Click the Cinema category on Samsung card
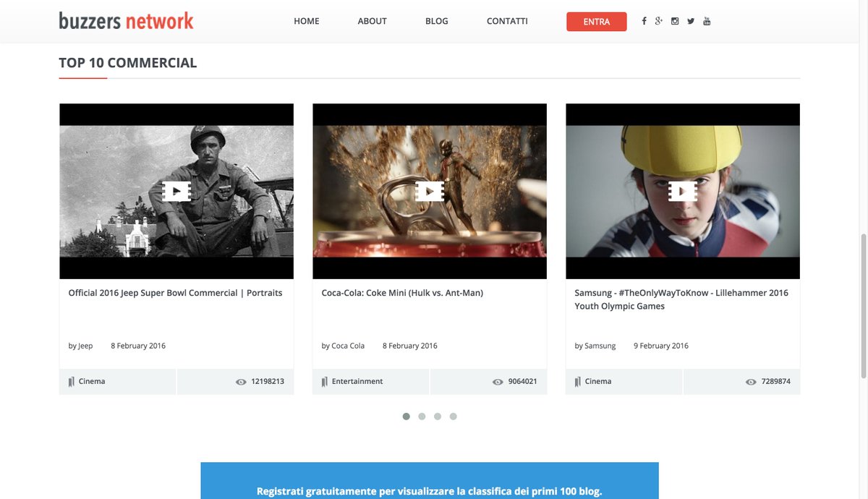This screenshot has width=868, height=499. (598, 381)
